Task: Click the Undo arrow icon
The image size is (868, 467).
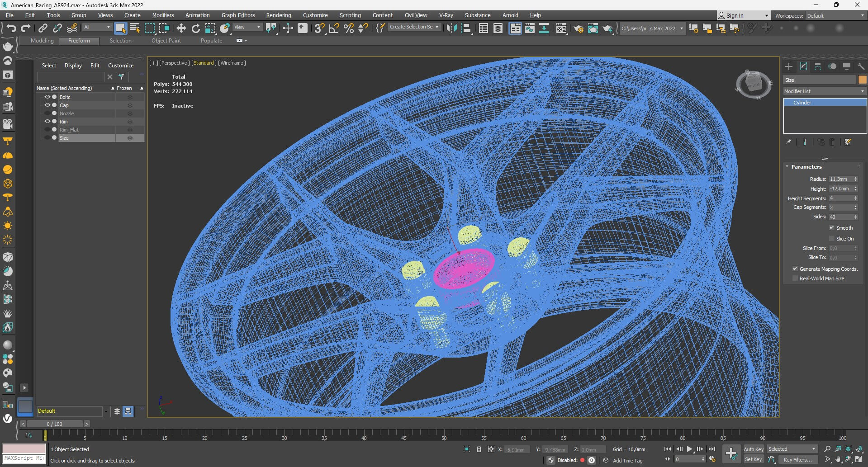Action: pos(11,28)
